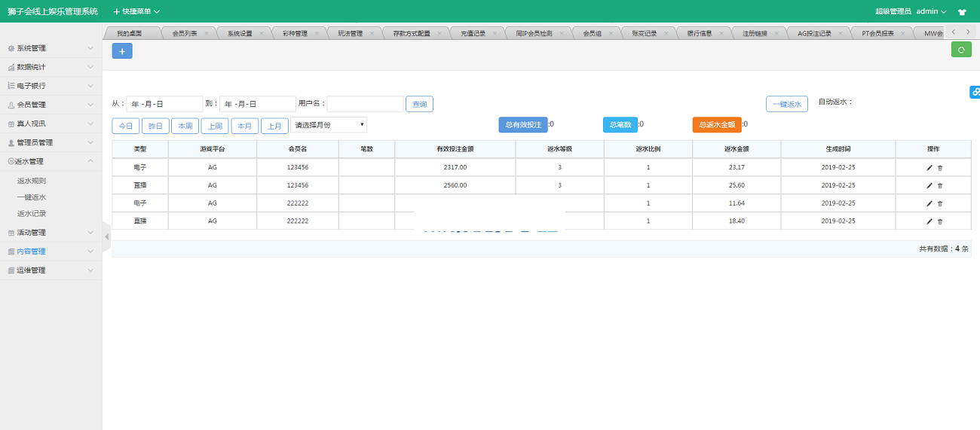The image size is (980, 430).
Task: Collapse the sidebar using the left arrow handle
Action: click(106, 236)
